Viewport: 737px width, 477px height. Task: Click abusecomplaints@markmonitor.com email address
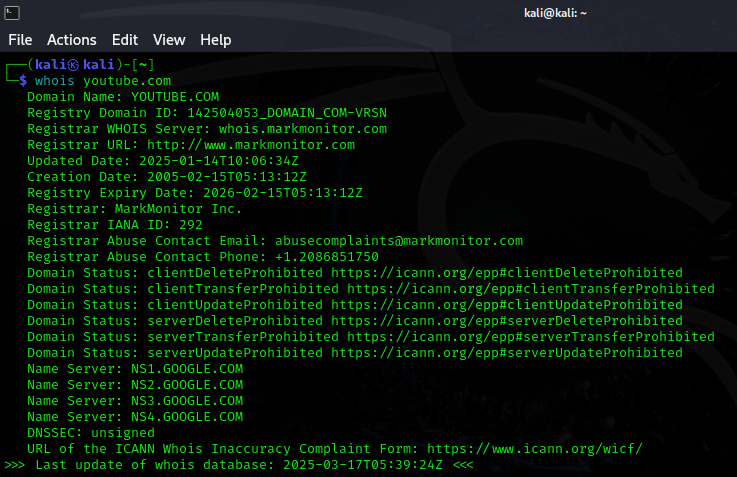tap(399, 241)
